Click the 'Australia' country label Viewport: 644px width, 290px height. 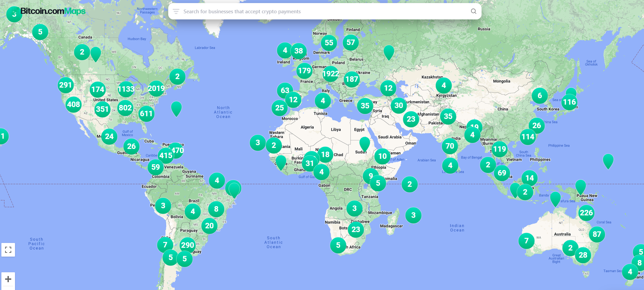[x=562, y=234]
